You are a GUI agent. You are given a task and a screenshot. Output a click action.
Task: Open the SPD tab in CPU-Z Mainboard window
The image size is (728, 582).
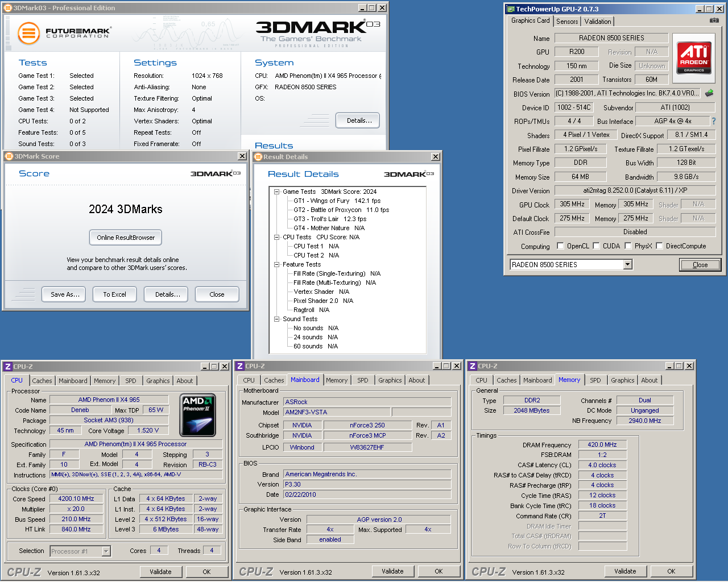click(x=363, y=380)
